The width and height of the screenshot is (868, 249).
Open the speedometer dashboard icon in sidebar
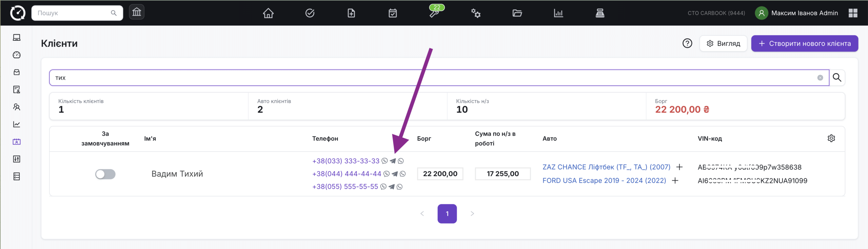click(x=17, y=55)
